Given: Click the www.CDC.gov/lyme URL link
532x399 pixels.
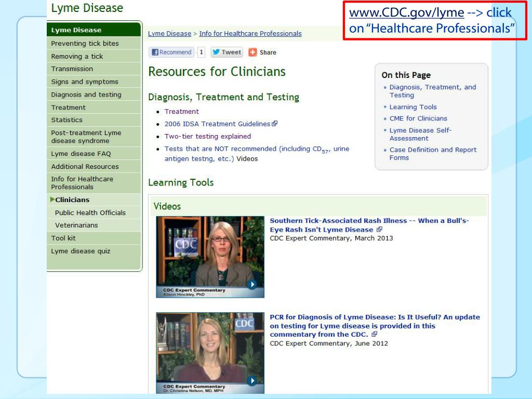Looking at the screenshot, I should tap(406, 12).
